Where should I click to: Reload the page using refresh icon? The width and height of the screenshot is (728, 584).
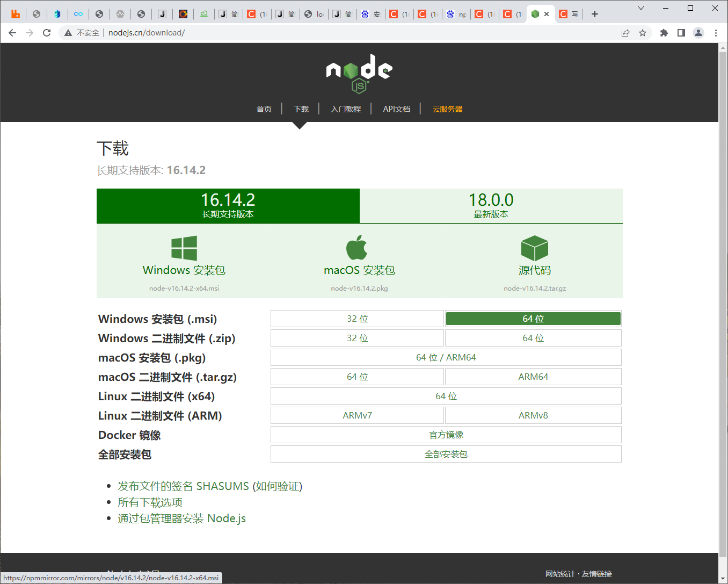47,33
